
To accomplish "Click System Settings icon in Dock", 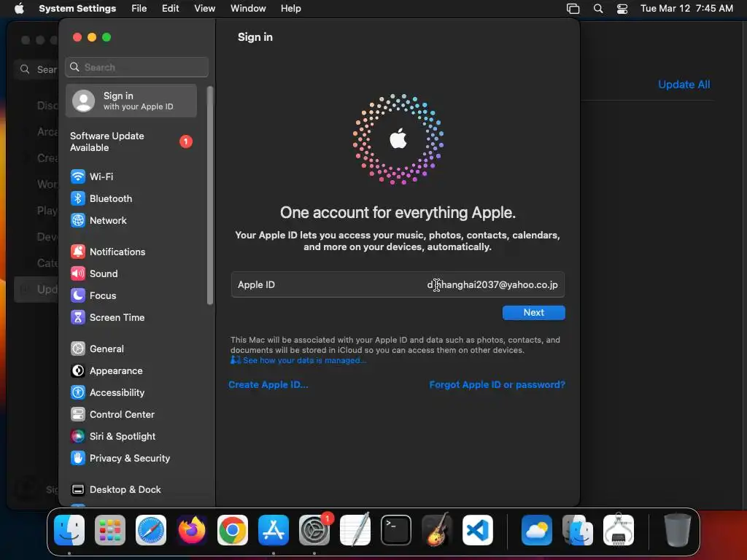I will pyautogui.click(x=314, y=530).
